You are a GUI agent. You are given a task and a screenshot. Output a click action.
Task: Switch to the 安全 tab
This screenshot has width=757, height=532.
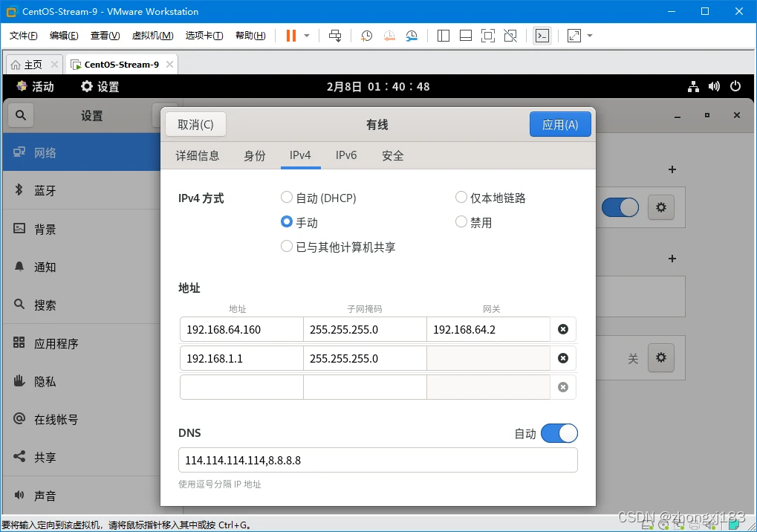[x=392, y=155]
